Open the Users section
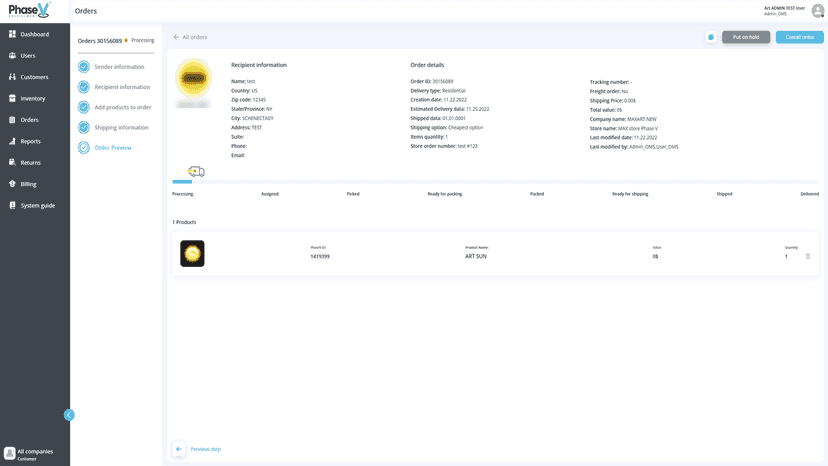 pos(22,55)
